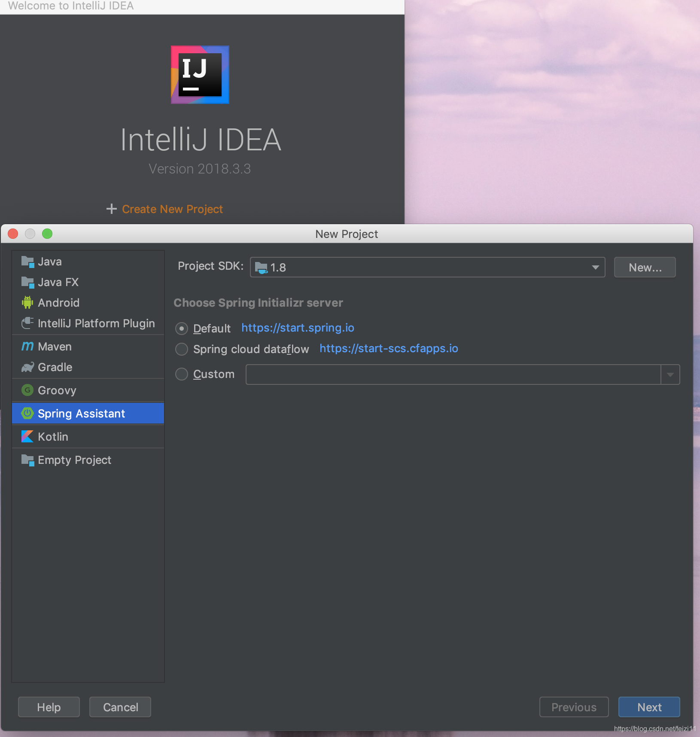
Task: Click the Android robot icon
Action: (x=27, y=303)
